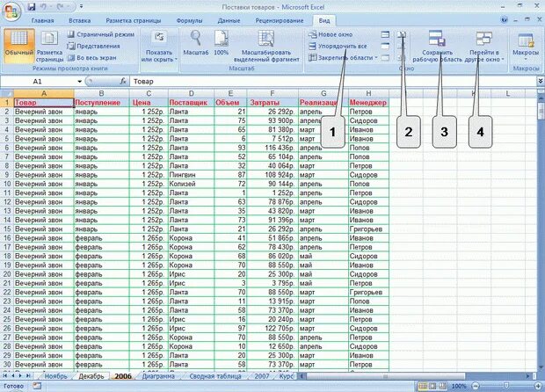Click Упорядочить все to arrange windows
Image resolution: width=545 pixels, height=392 pixels.
pyautogui.click(x=338, y=46)
